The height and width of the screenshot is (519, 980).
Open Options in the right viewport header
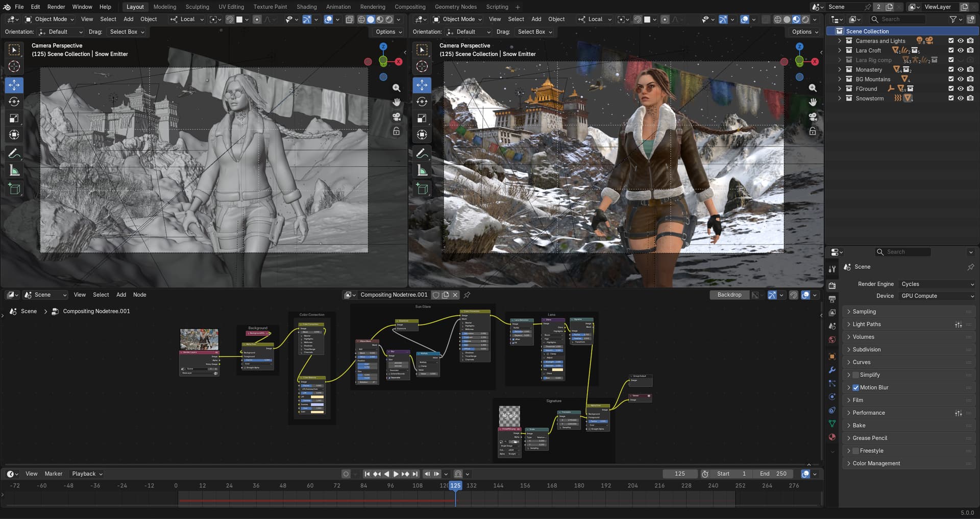click(804, 32)
